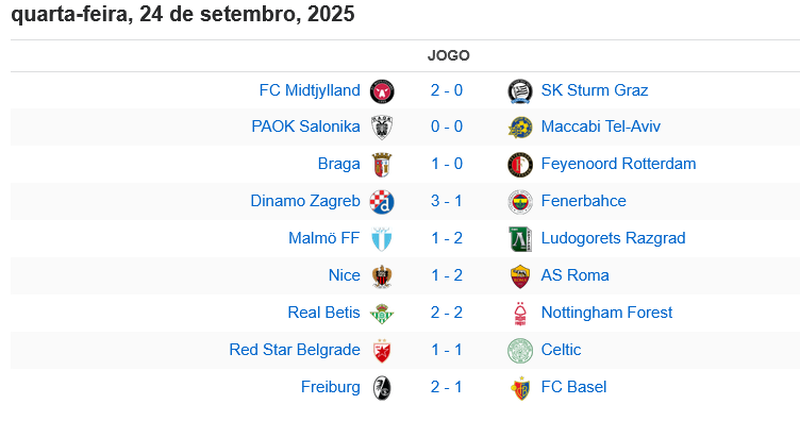Select the Red Star Belgrade link
Image resolution: width=800 pixels, height=421 pixels.
click(294, 349)
